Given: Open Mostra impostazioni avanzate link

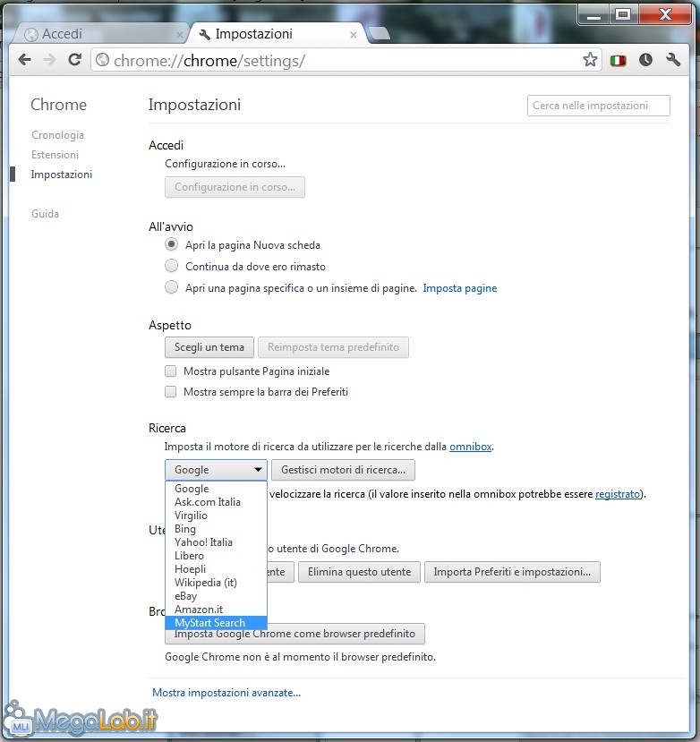Looking at the screenshot, I should pyautogui.click(x=226, y=692).
